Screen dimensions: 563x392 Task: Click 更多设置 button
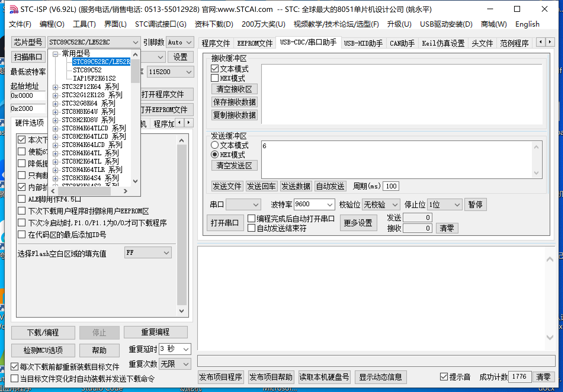[358, 223]
